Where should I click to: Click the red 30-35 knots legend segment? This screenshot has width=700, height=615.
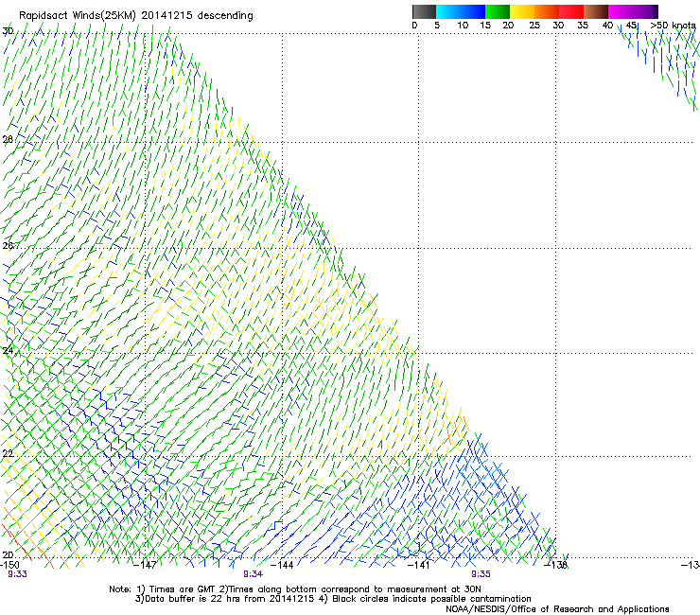(x=571, y=11)
